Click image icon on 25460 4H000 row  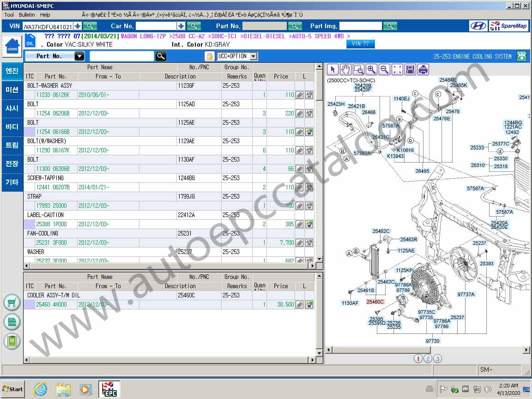309,305
